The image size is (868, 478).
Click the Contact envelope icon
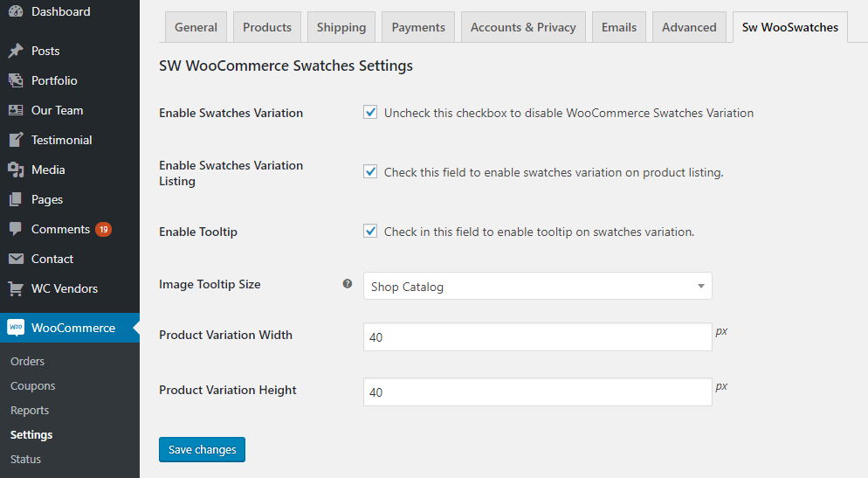point(16,259)
